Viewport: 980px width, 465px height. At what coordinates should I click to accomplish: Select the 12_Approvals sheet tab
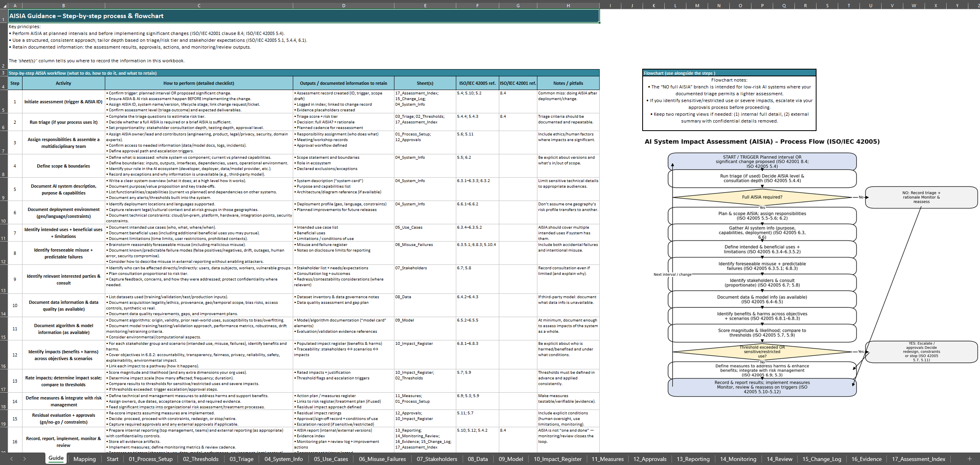coord(650,459)
